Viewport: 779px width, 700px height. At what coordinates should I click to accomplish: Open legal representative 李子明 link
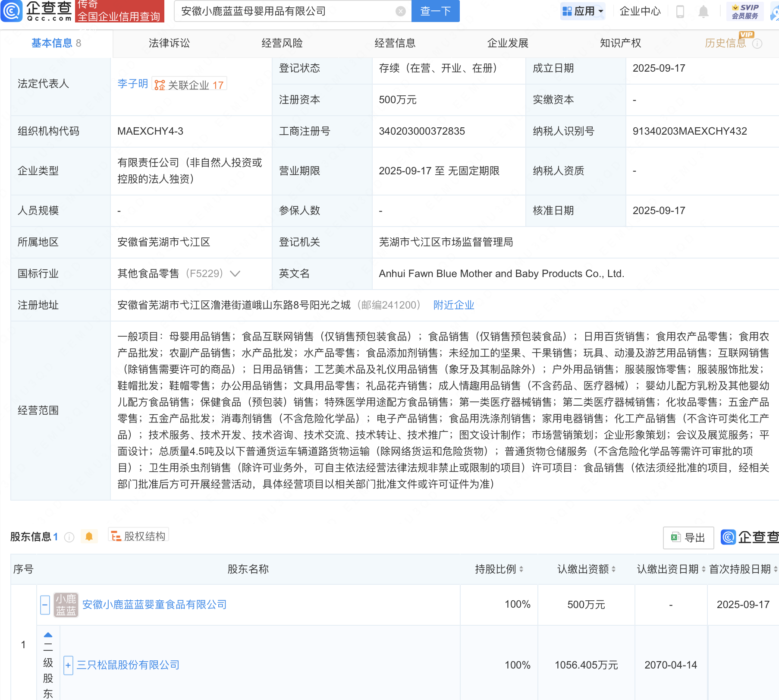coord(132,84)
